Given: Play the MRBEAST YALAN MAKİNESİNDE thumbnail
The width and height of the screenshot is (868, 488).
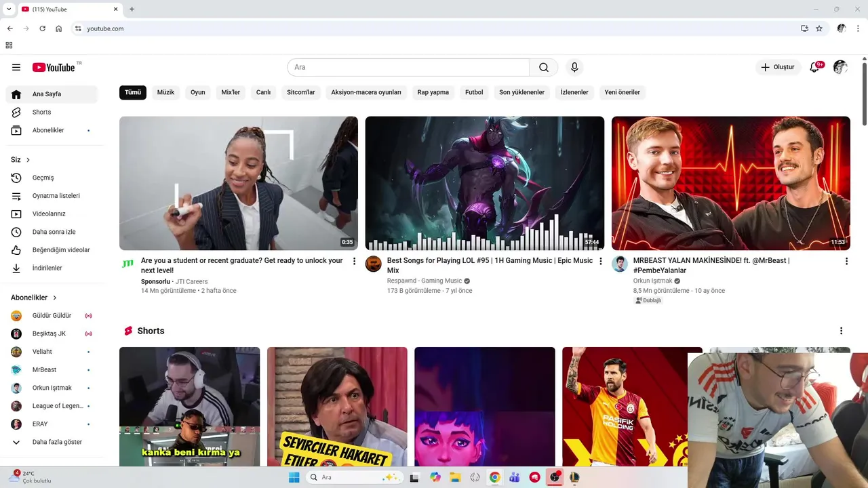Looking at the screenshot, I should (x=731, y=183).
